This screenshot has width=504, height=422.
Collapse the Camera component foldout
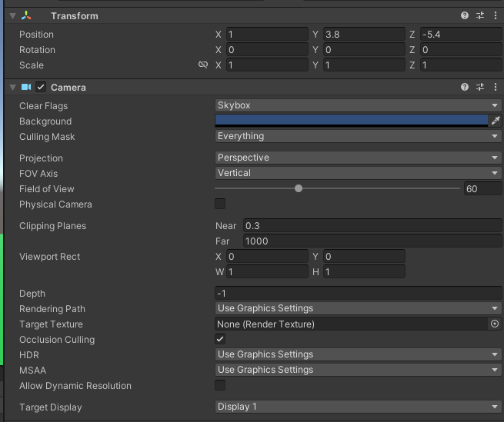tap(12, 87)
